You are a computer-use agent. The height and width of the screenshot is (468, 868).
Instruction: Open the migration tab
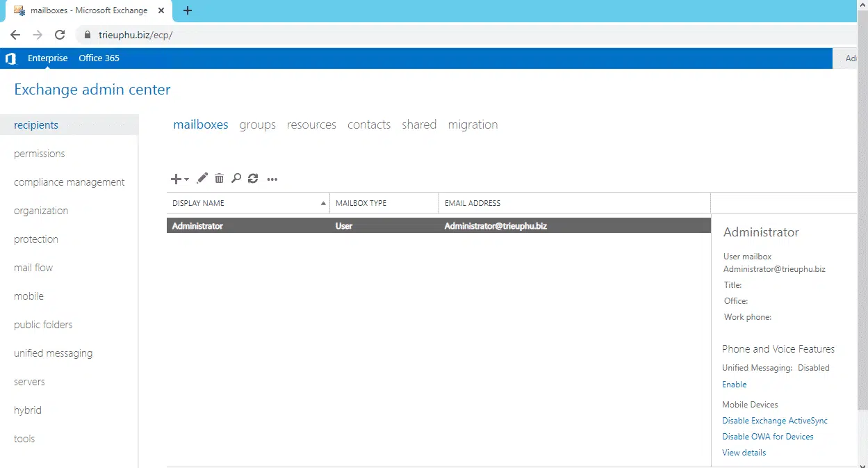click(x=473, y=124)
